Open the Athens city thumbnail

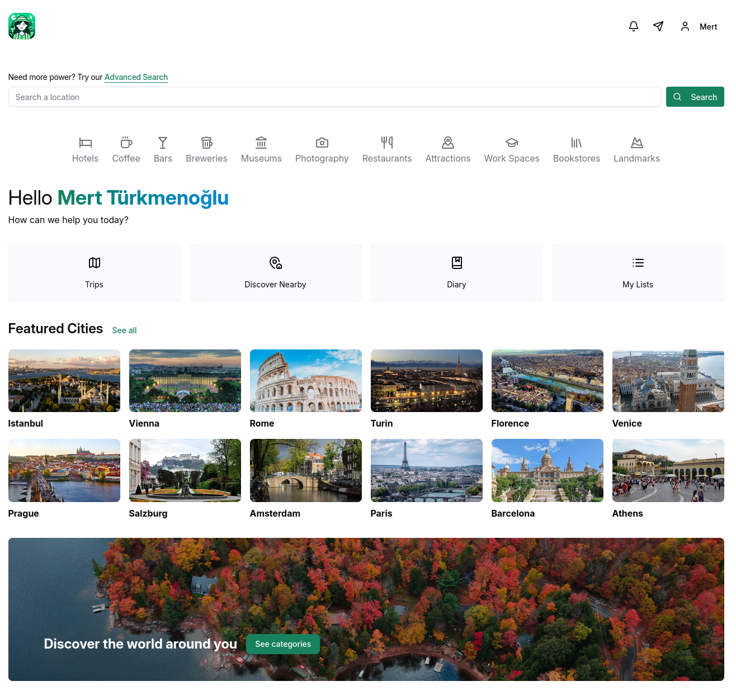(x=668, y=470)
